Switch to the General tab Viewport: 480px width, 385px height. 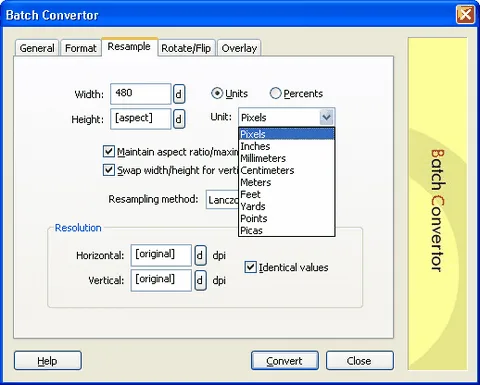[x=37, y=48]
